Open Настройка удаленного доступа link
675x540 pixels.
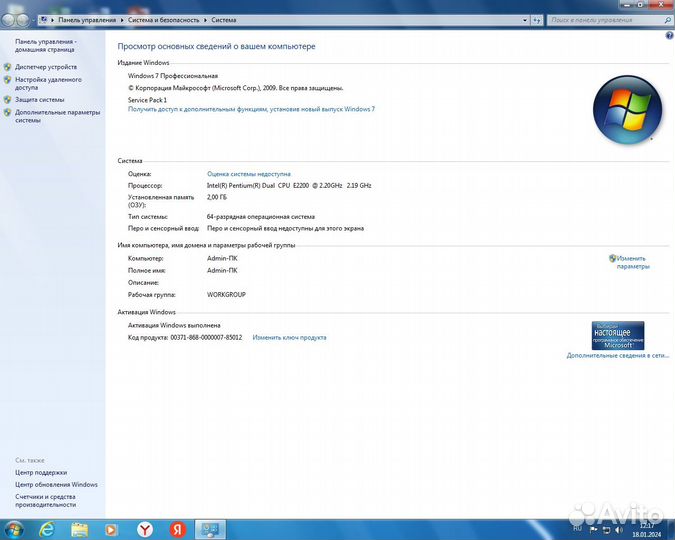(x=48, y=84)
